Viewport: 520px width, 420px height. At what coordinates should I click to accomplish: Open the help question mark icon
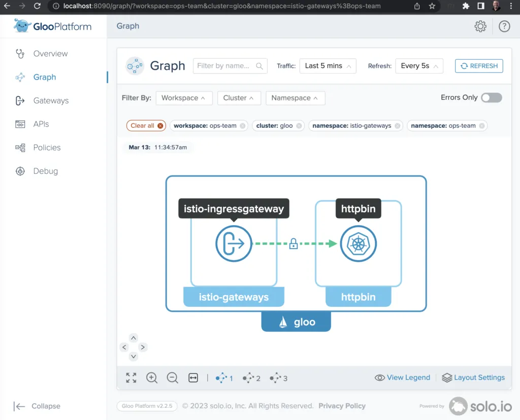pyautogui.click(x=504, y=26)
